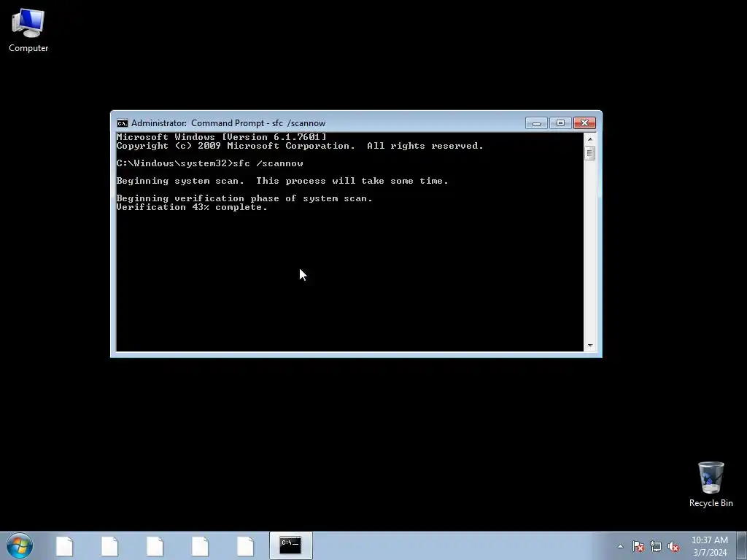
Task: Open the taskbar clock showing 10:37 AM
Action: tap(710, 546)
